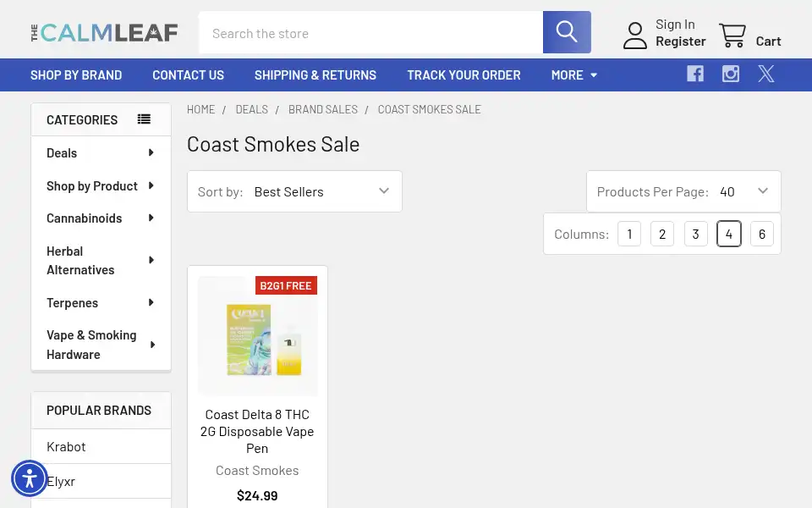Toggle the Categories list icon
812x508 pixels.
144,119
